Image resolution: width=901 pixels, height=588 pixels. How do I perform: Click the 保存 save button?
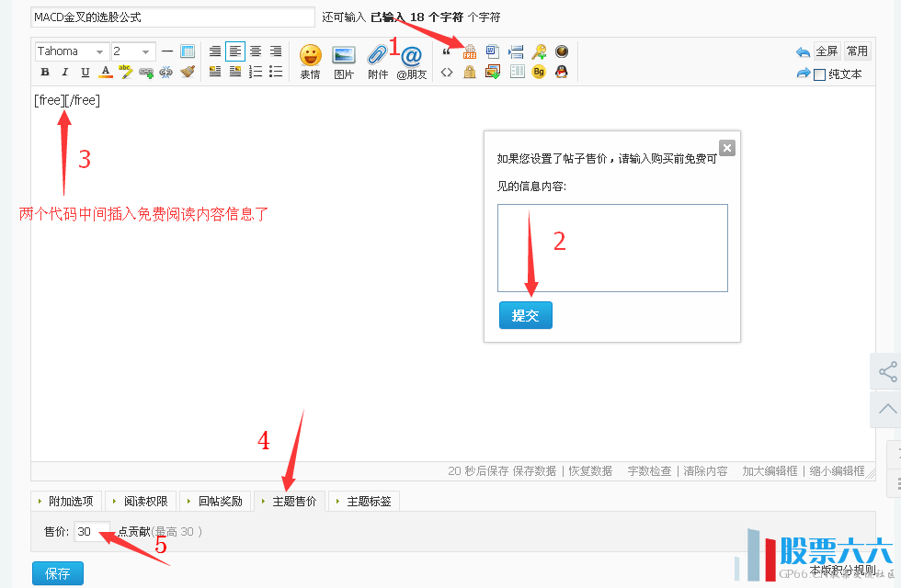[x=57, y=572]
